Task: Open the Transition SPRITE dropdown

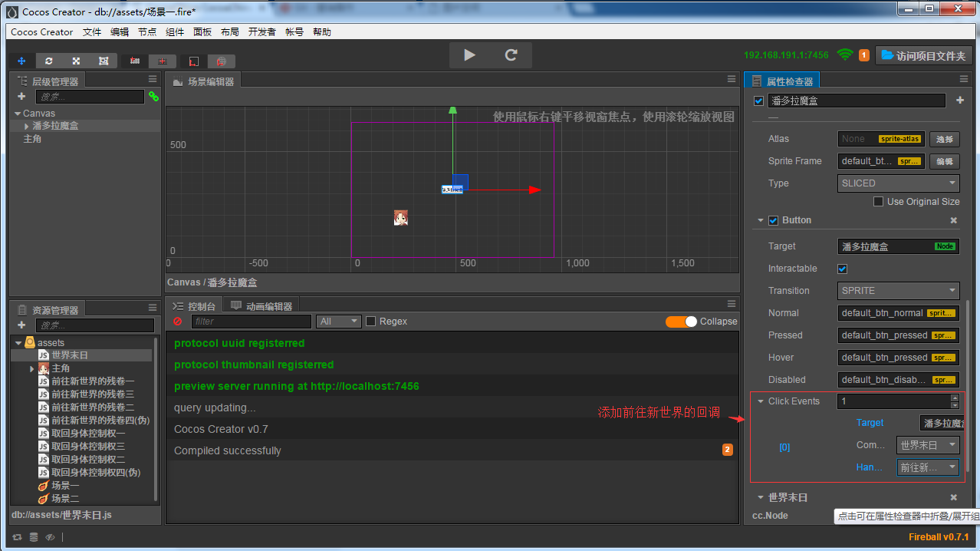Action: coord(899,291)
